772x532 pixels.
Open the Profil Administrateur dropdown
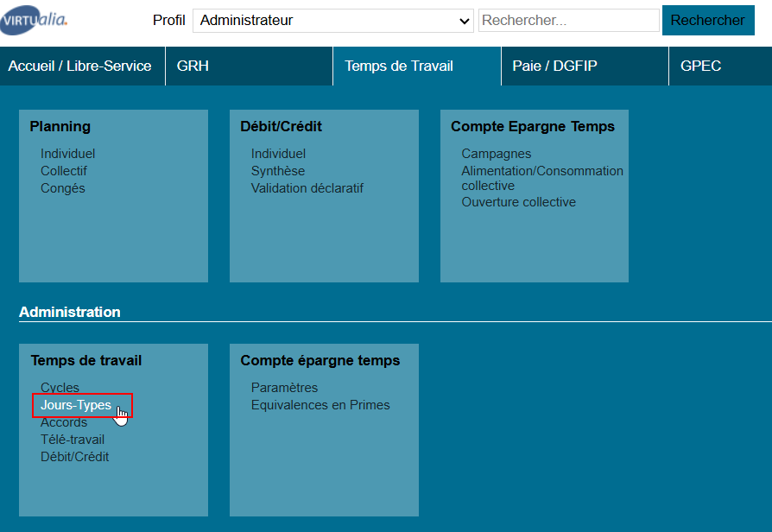(x=332, y=21)
